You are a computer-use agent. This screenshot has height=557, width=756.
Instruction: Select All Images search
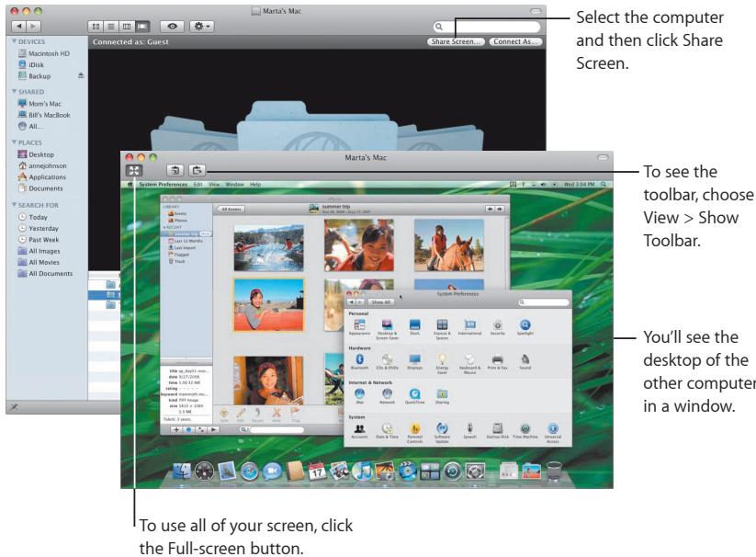coord(39,251)
